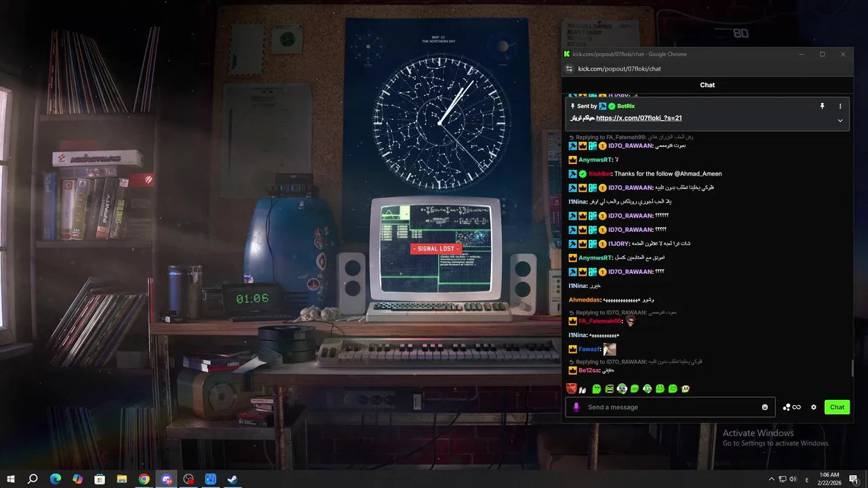Viewport: 868px width, 488px height.
Task: Open chat settings gear icon
Action: (x=814, y=407)
